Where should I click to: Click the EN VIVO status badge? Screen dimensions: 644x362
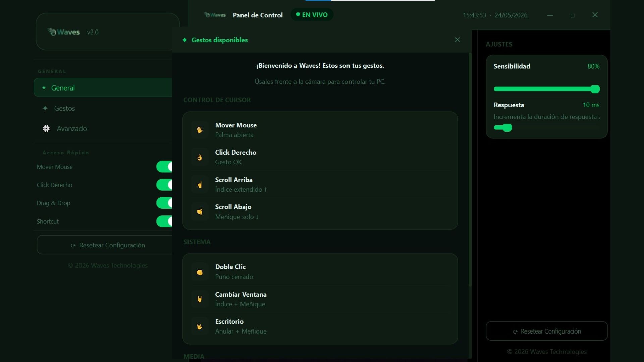[x=312, y=15]
